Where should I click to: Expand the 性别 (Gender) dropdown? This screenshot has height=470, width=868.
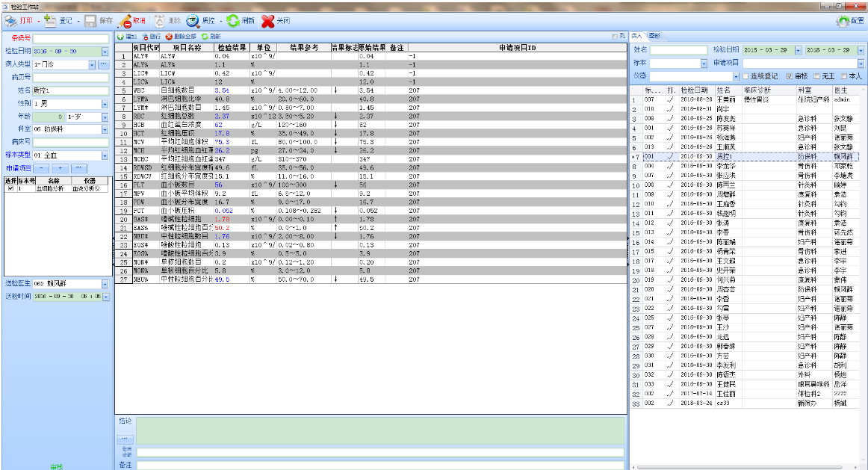[x=105, y=103]
